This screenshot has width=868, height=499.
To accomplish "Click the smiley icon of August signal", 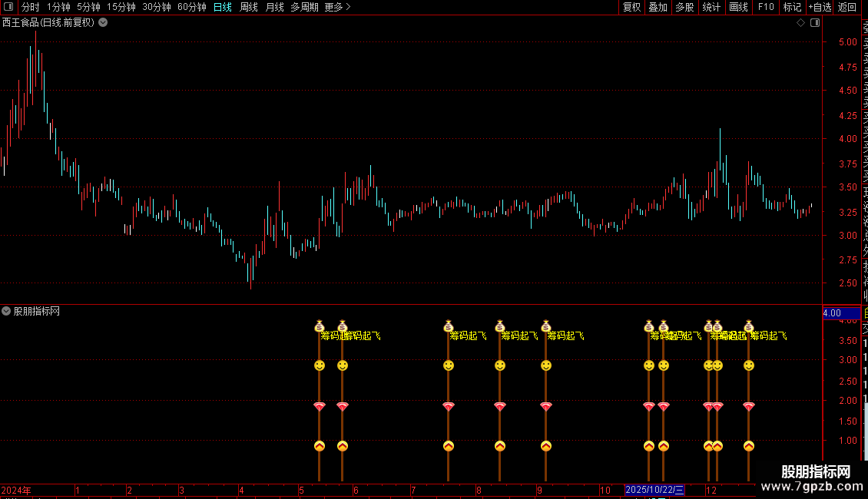I will point(500,365).
